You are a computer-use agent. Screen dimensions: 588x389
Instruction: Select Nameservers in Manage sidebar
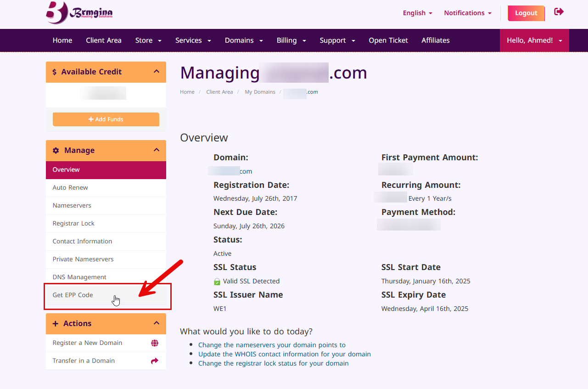pos(106,206)
